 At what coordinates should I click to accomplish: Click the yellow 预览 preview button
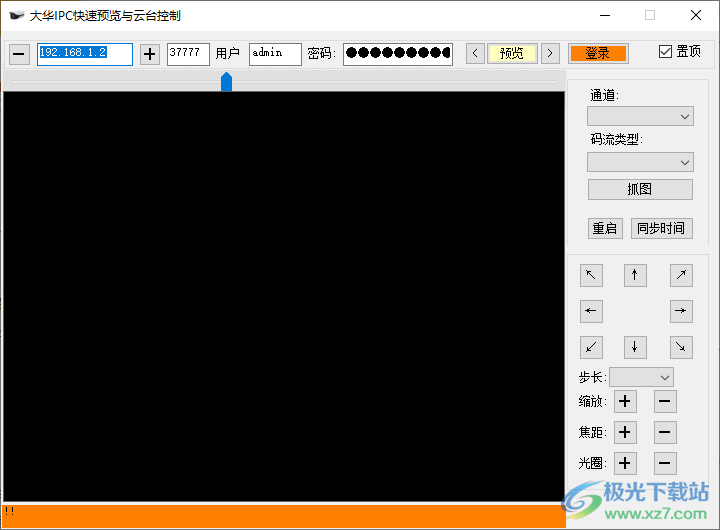tap(512, 54)
